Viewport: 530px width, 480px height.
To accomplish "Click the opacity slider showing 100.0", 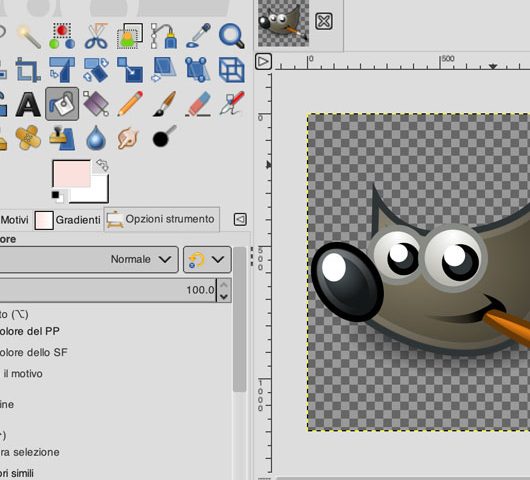I will (x=107, y=290).
